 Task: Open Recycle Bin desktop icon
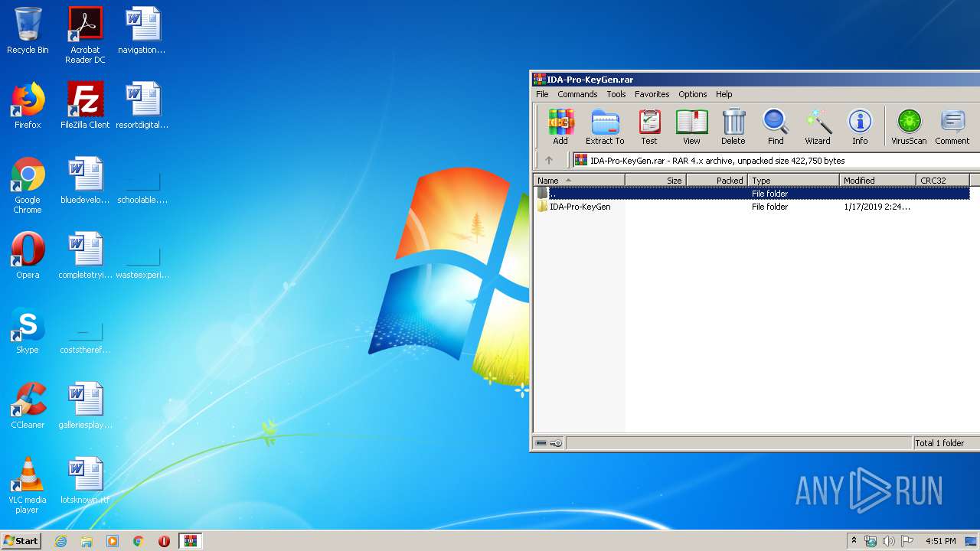[x=28, y=31]
